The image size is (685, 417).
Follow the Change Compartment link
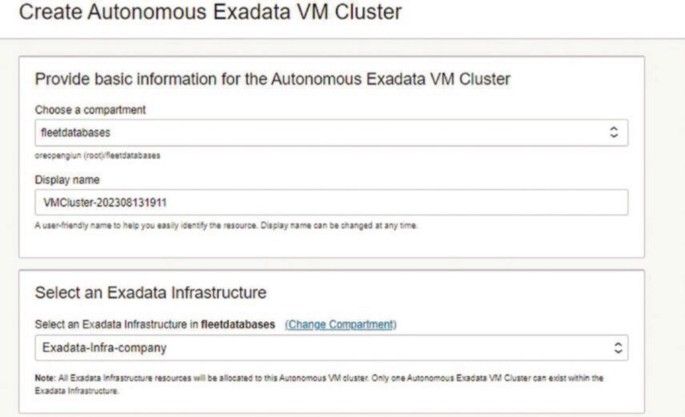point(341,324)
